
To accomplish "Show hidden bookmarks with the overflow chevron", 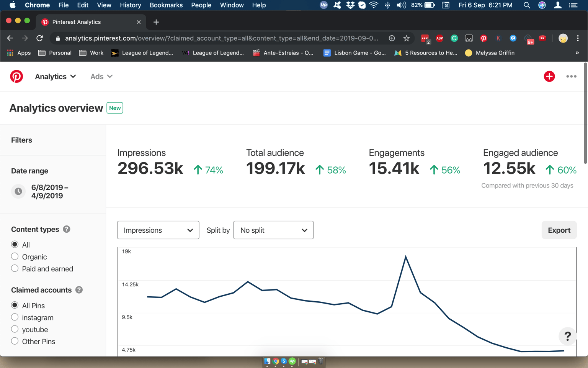I will click(577, 53).
